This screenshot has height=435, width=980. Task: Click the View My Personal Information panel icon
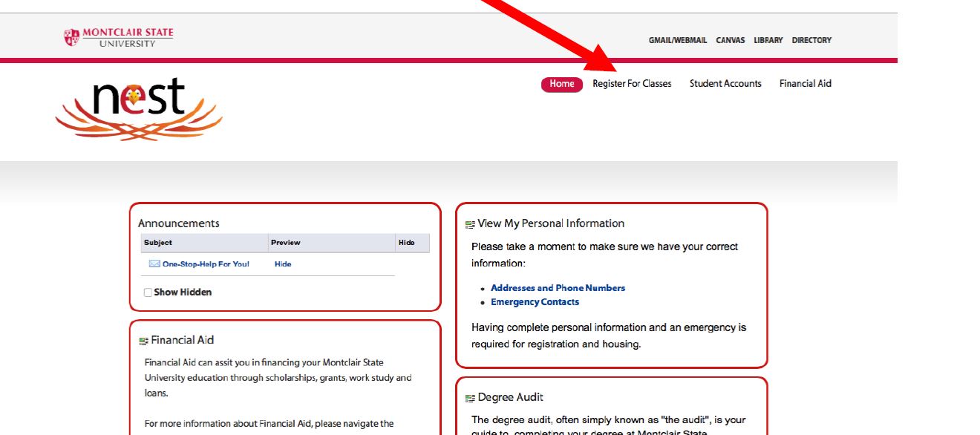pyautogui.click(x=470, y=224)
